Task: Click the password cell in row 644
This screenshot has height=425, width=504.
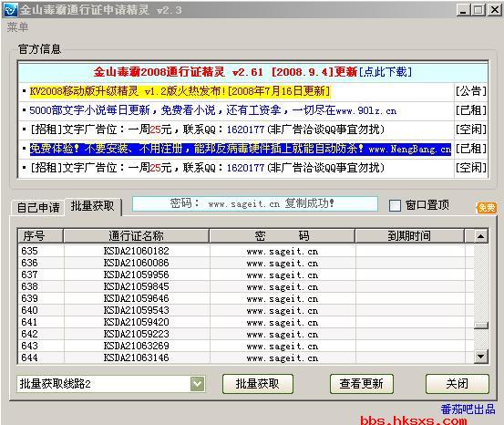Action: 283,358
